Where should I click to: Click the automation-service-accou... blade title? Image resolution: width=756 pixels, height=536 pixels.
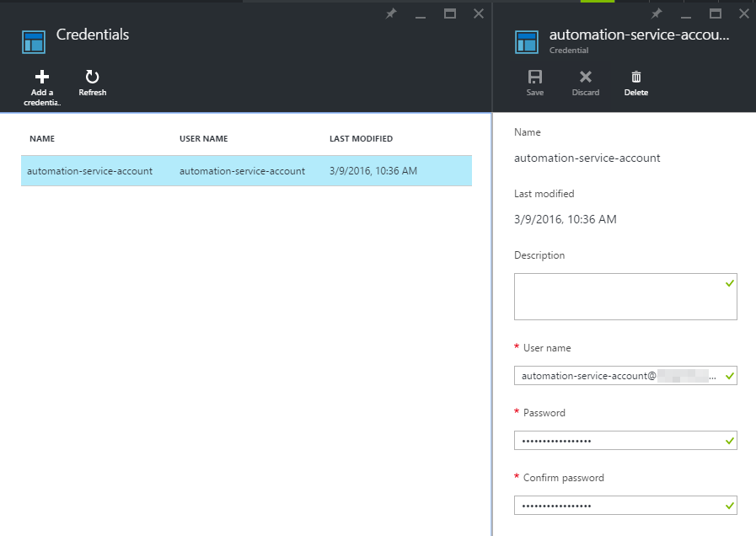tap(640, 35)
